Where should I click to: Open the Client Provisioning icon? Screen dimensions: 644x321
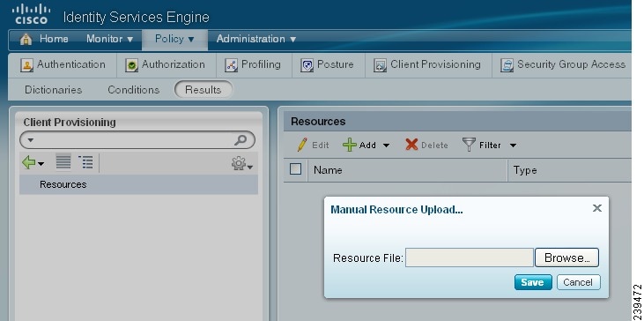click(x=380, y=66)
